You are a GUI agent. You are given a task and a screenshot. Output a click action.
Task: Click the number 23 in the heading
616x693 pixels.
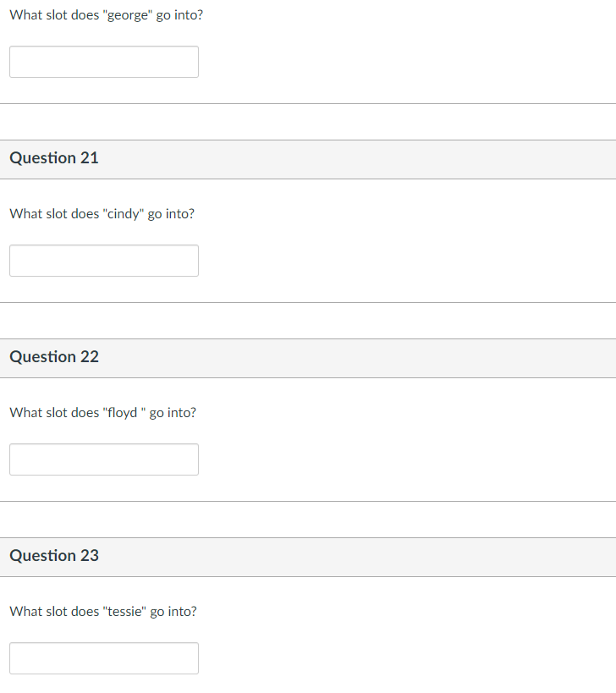[90, 556]
